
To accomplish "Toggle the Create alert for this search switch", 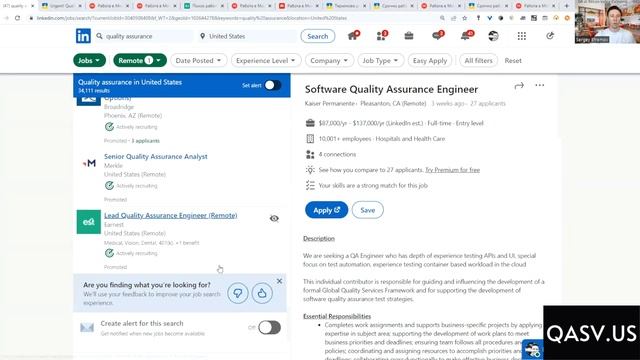I will click(x=269, y=327).
